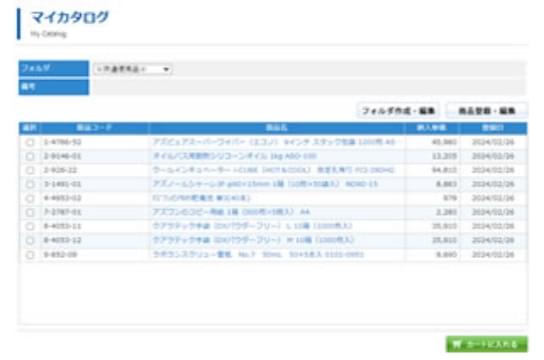This screenshot has width=544, height=360.
Task: Check the クアラテック手袋 M size row box
Action: 30,240
